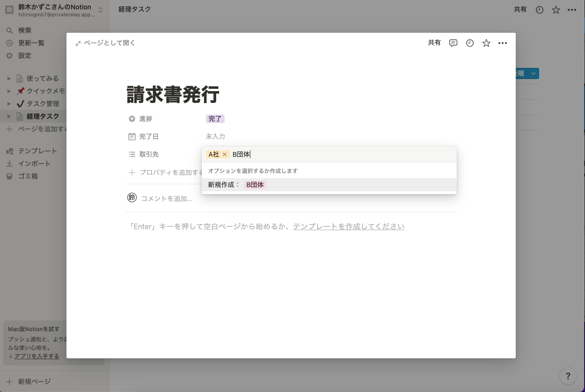Click the help question mark button
The image size is (585, 392).
568,376
